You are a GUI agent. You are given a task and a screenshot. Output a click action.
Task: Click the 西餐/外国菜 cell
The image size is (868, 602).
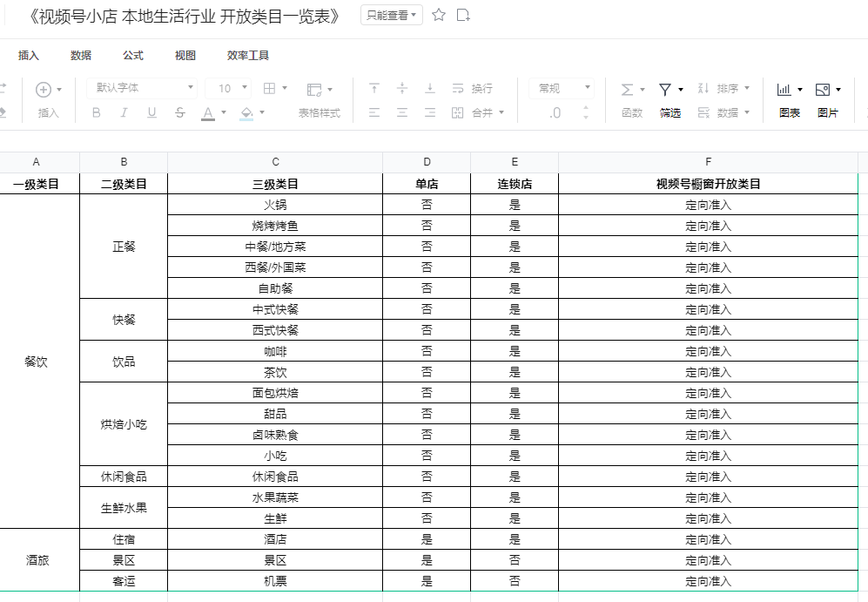pos(275,267)
